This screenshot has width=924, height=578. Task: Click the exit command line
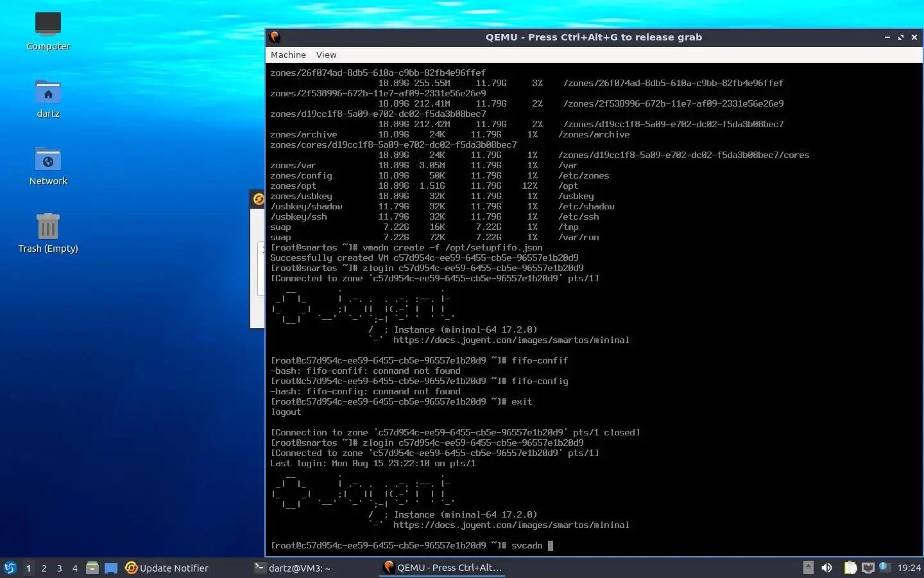(x=401, y=401)
